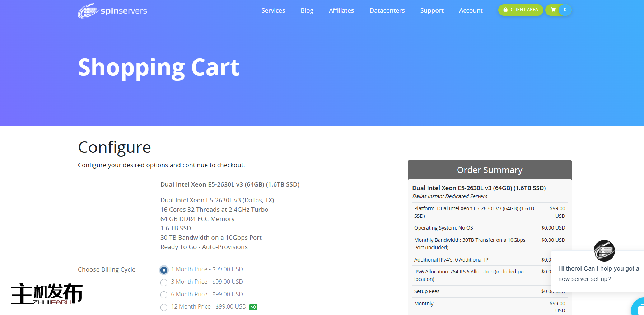Go to the Blog page
644x315 pixels.
pos(307,10)
